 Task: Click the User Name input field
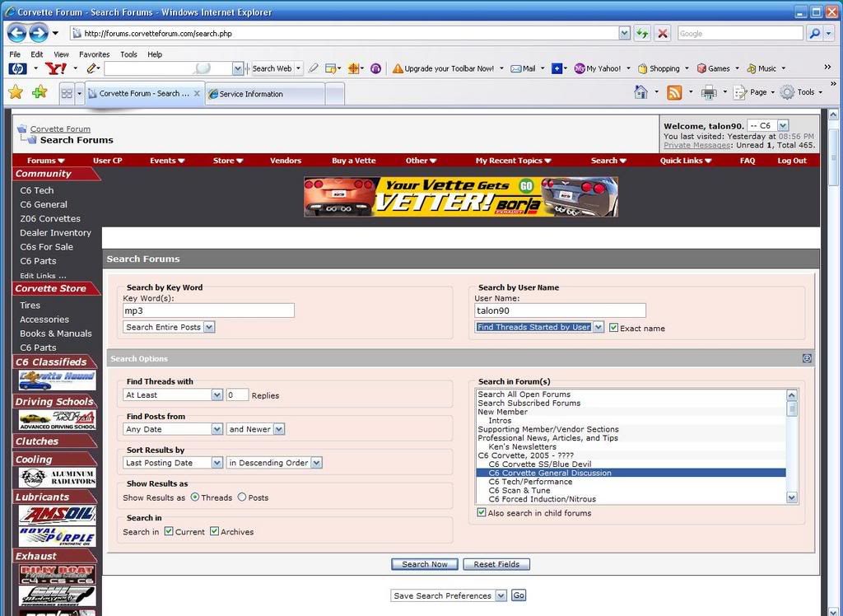[x=560, y=310]
